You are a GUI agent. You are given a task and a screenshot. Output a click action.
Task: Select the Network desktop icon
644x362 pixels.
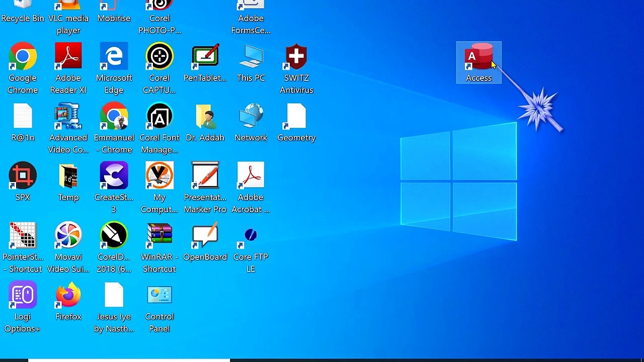point(251,123)
